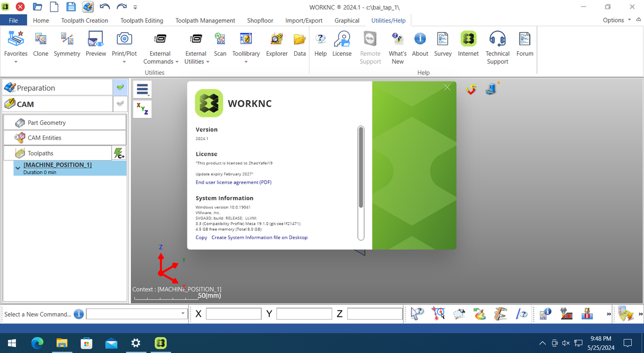Show What's New information

[x=397, y=48]
